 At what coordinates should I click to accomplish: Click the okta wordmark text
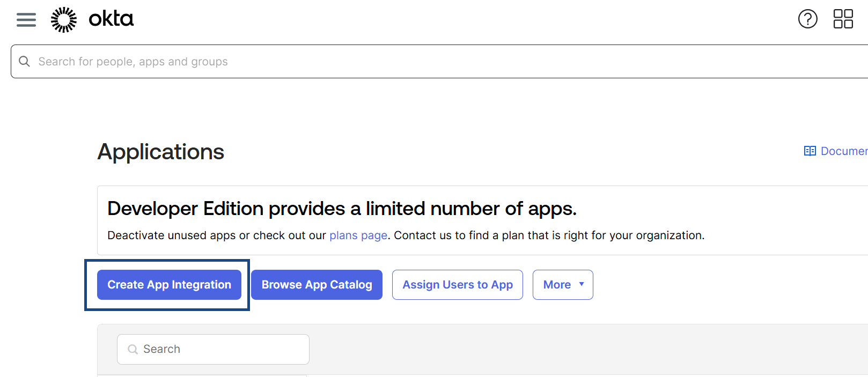pyautogui.click(x=111, y=19)
